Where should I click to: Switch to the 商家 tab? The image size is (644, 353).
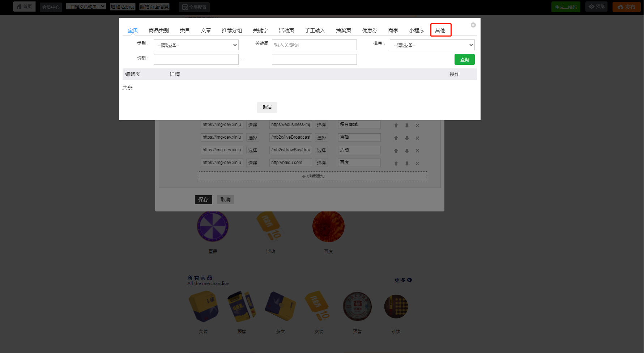[393, 30]
